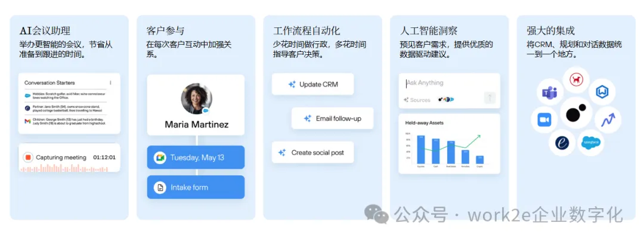Click into the Ask Anything input field

(x=441, y=83)
